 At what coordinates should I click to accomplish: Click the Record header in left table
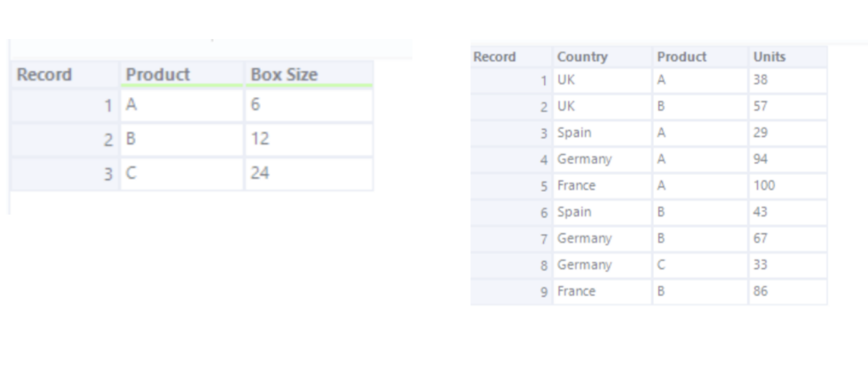click(x=65, y=74)
